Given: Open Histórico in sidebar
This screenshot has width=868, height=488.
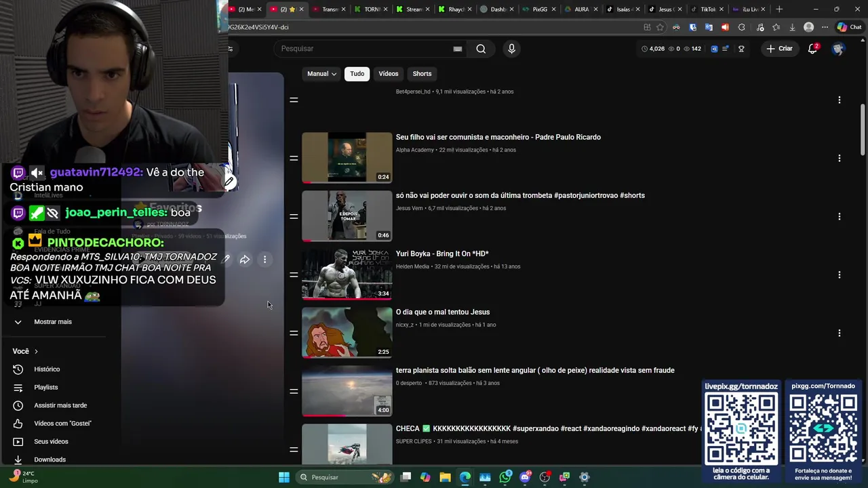Looking at the screenshot, I should click(47, 369).
